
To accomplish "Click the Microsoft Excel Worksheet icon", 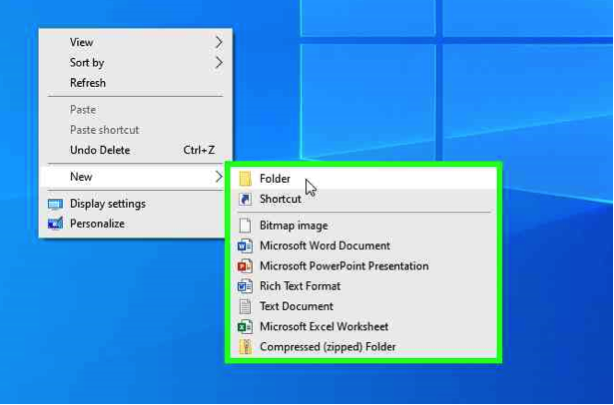I will (245, 327).
